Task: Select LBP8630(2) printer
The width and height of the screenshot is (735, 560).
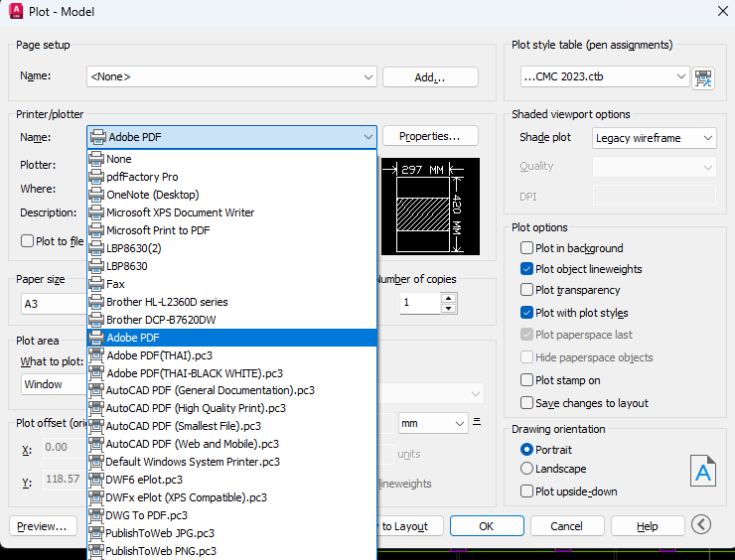Action: tap(232, 248)
